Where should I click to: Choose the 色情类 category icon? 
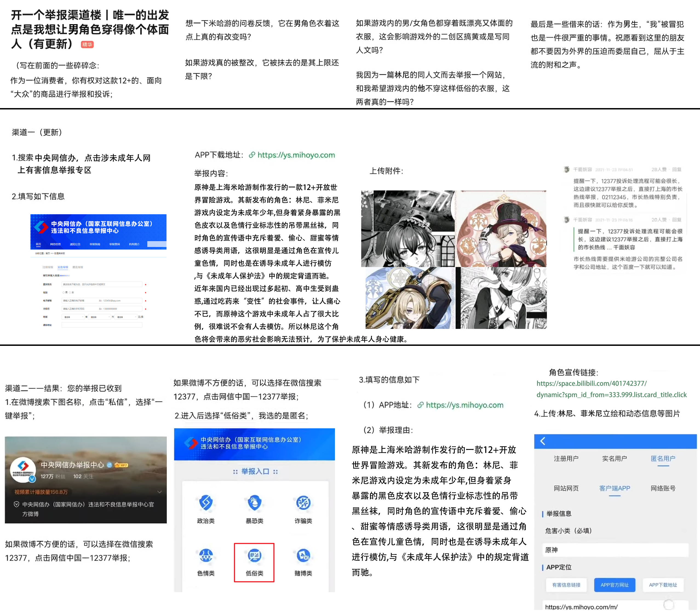coord(206,555)
